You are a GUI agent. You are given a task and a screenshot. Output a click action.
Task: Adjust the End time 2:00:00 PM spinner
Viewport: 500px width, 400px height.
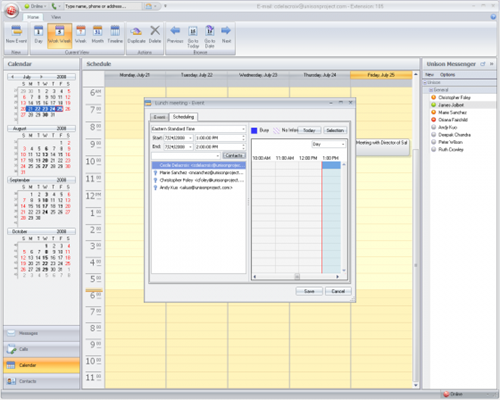click(x=244, y=147)
